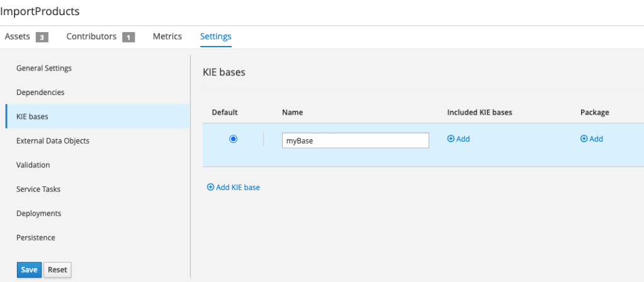Click the myBase name input field
644x282 pixels.
(x=355, y=140)
